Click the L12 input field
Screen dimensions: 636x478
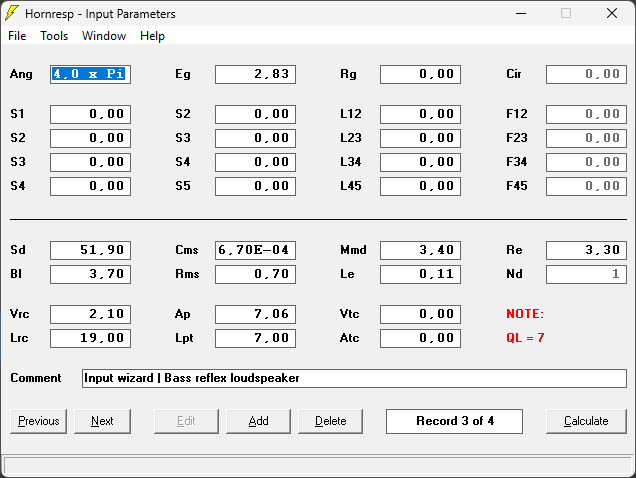pos(420,114)
